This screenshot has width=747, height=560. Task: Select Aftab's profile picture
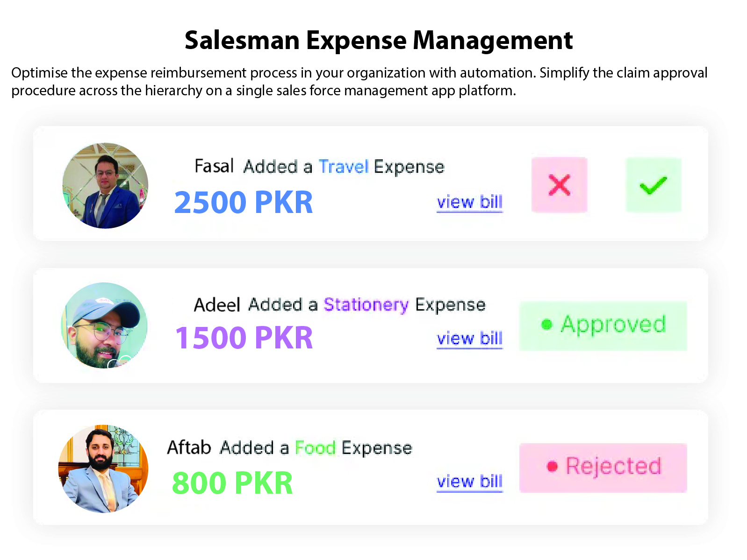[103, 468]
